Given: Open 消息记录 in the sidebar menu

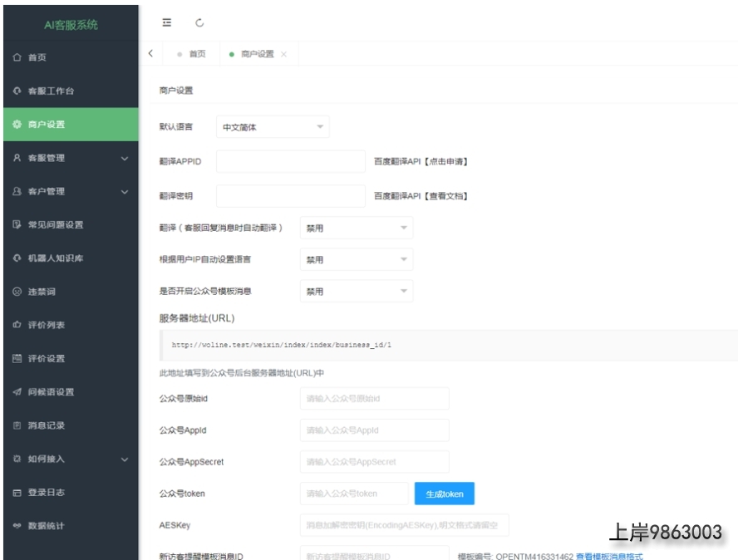Looking at the screenshot, I should tap(47, 425).
